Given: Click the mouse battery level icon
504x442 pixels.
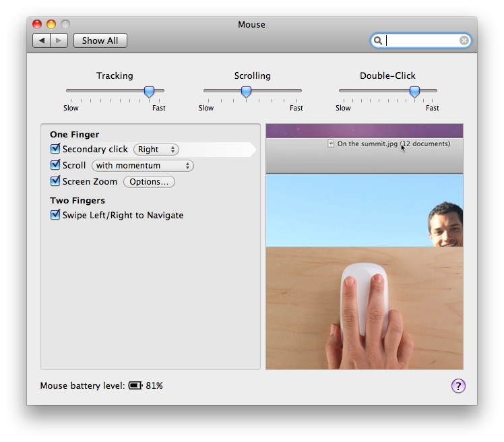Looking at the screenshot, I should tap(135, 386).
